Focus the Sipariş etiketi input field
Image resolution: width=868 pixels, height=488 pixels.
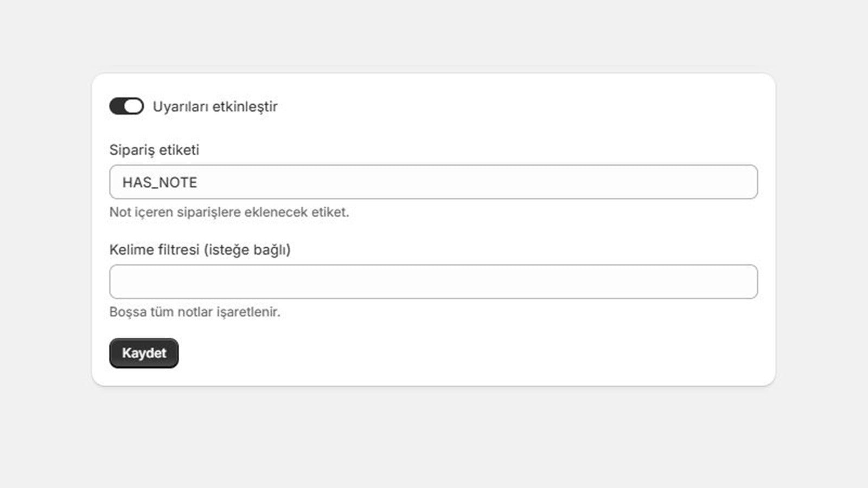(x=433, y=182)
